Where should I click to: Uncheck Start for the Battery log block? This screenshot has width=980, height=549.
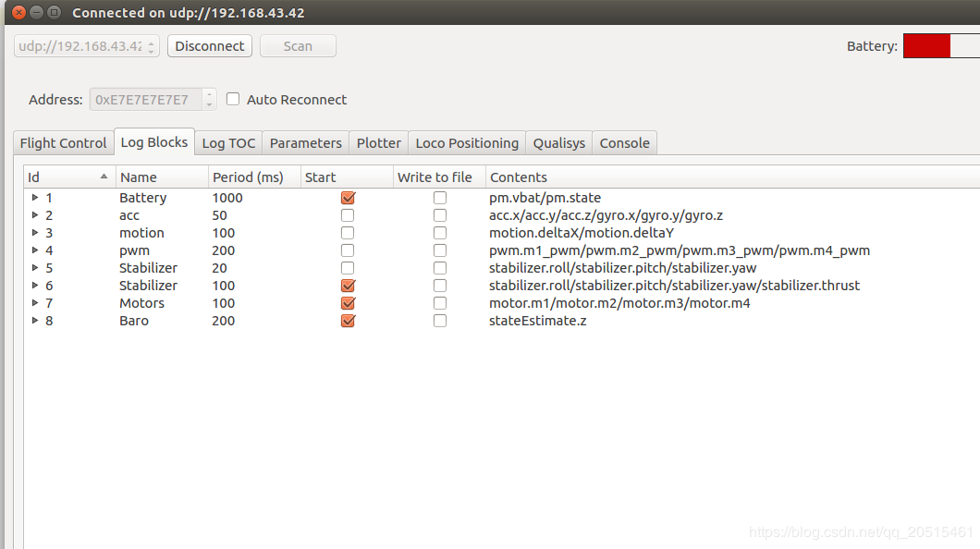click(348, 198)
